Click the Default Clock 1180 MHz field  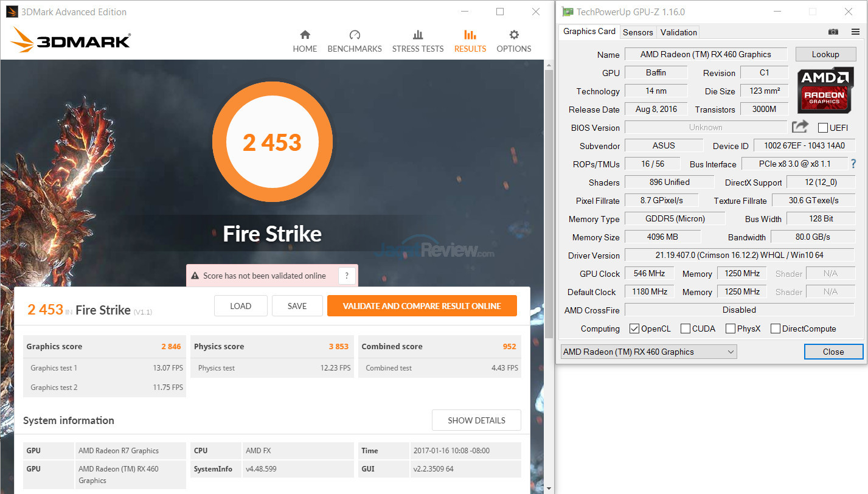point(649,291)
